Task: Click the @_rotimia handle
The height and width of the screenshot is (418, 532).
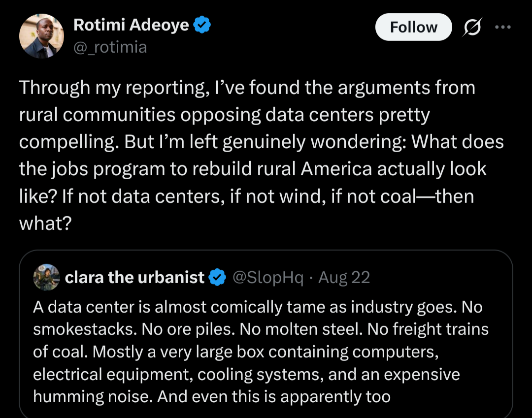Action: (110, 47)
